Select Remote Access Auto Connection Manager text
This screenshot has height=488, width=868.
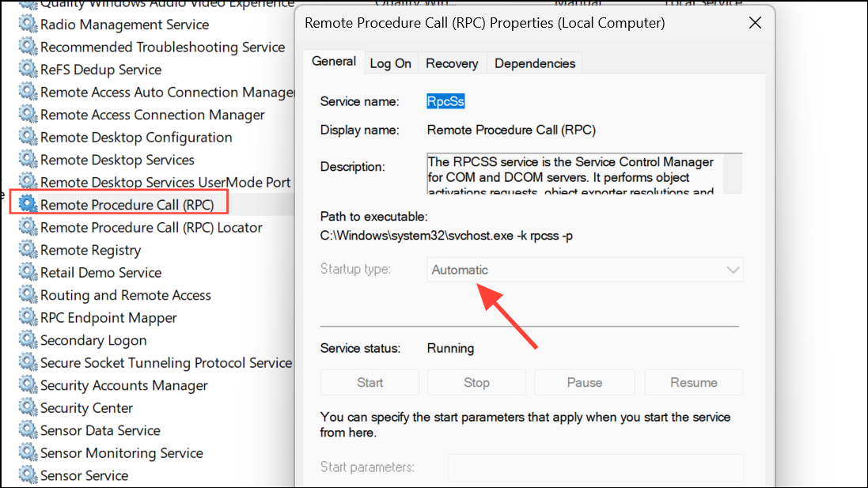coord(168,93)
